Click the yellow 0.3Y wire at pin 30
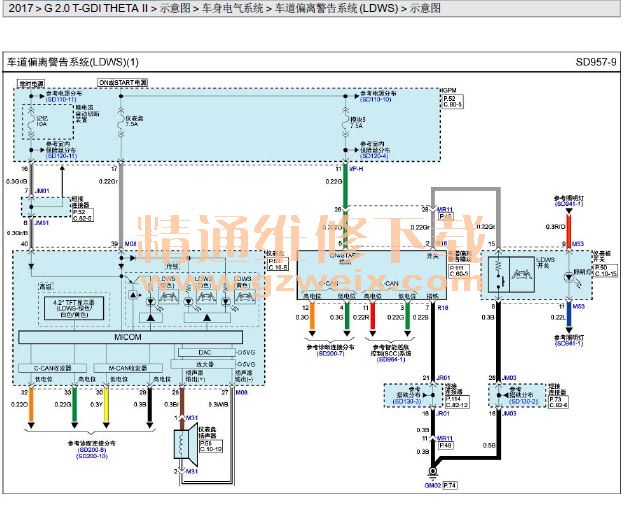Image resolution: width=624 pixels, height=506 pixels. tap(106, 405)
